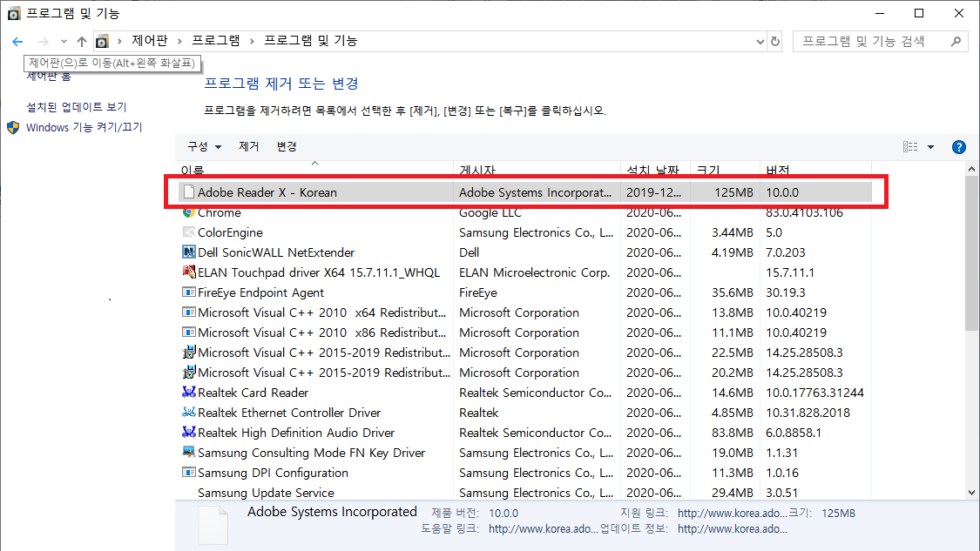The image size is (980, 551).
Task: Click the address bar location icon
Action: [x=102, y=41]
